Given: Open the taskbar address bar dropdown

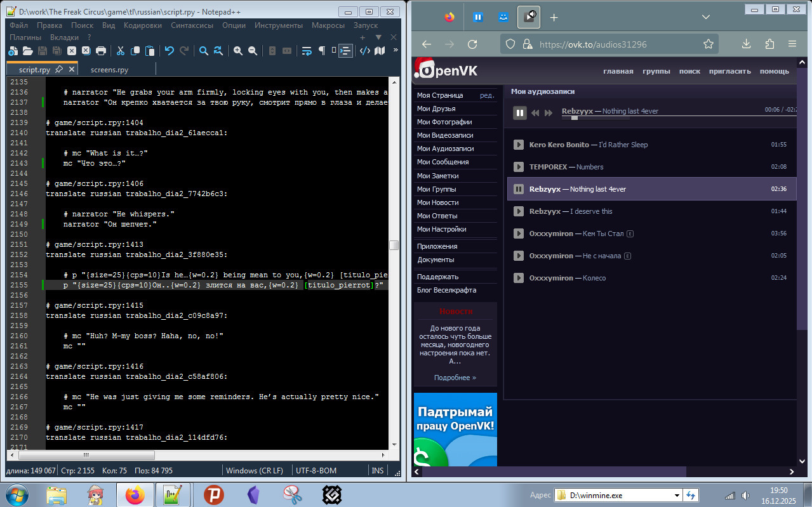Looking at the screenshot, I should (x=677, y=495).
